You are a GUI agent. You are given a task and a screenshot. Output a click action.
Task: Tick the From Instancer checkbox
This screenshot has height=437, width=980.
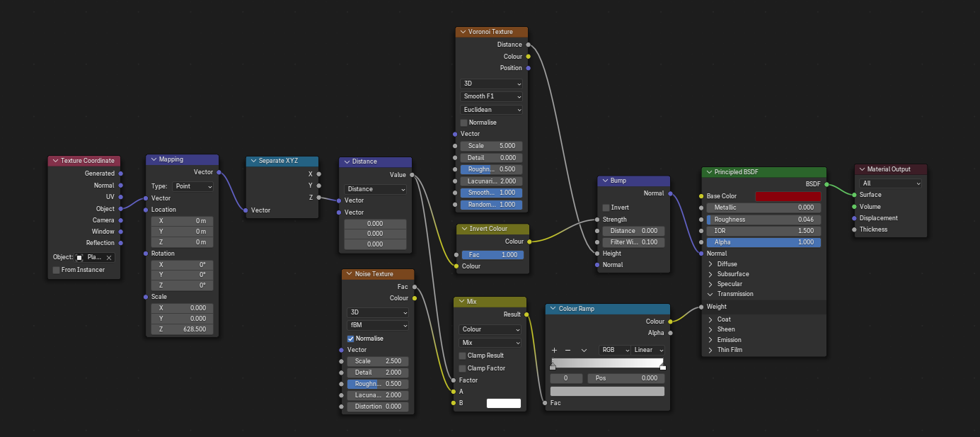point(57,270)
